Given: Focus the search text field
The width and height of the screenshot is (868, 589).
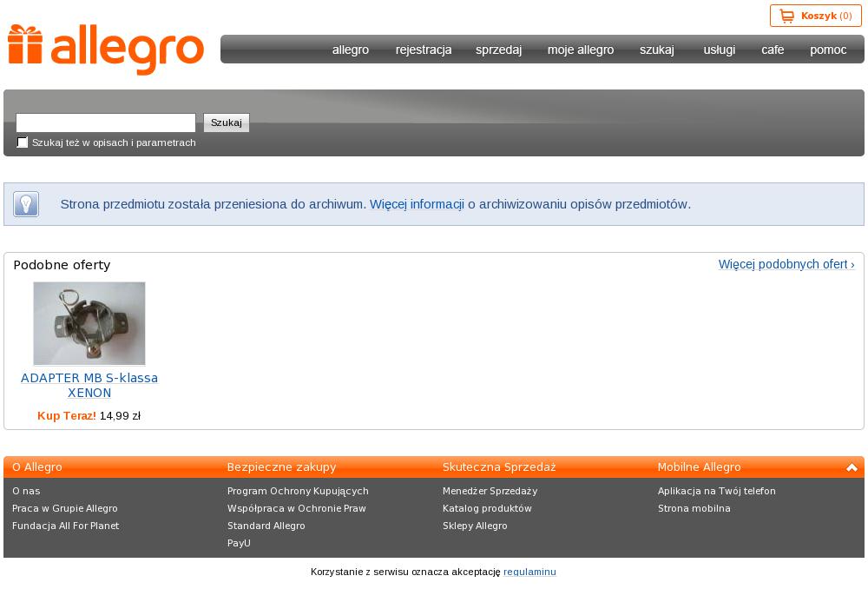Looking at the screenshot, I should tap(106, 122).
